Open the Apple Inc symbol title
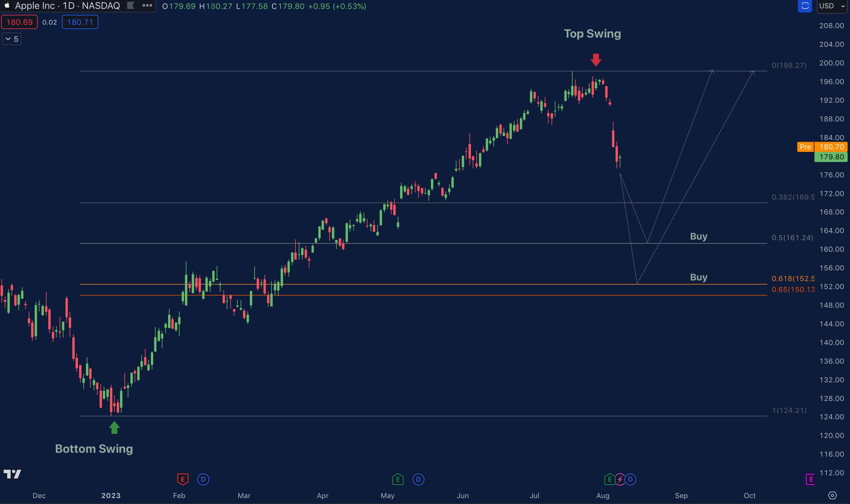This screenshot has width=850, height=504. pyautogui.click(x=67, y=6)
